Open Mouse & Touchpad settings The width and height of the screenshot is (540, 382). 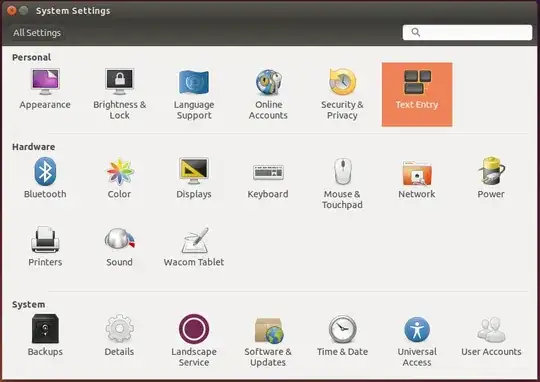point(342,183)
